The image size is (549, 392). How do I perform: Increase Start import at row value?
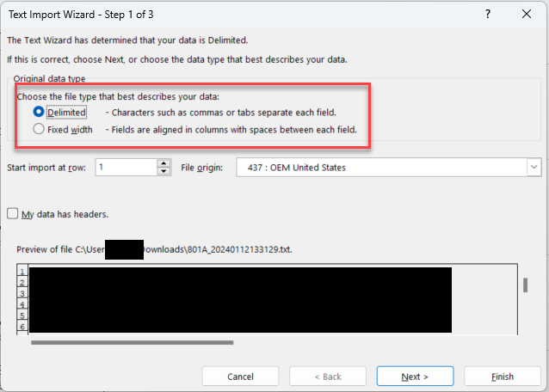click(163, 163)
